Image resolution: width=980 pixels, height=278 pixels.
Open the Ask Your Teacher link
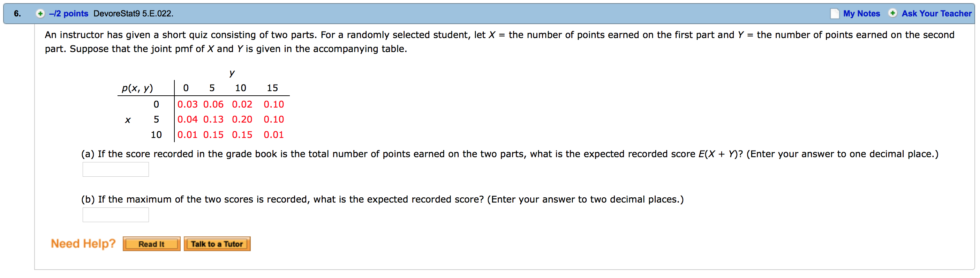point(937,13)
